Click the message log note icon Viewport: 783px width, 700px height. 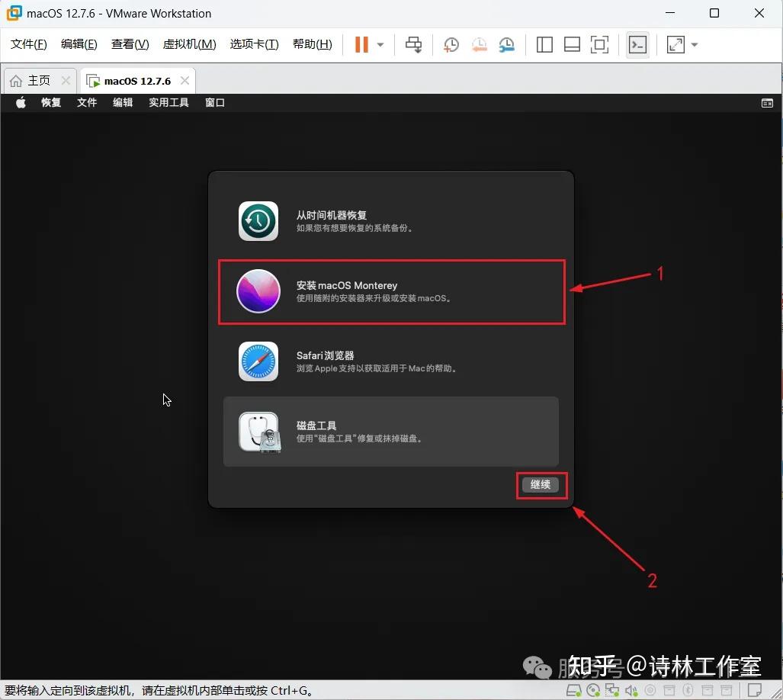(755, 691)
